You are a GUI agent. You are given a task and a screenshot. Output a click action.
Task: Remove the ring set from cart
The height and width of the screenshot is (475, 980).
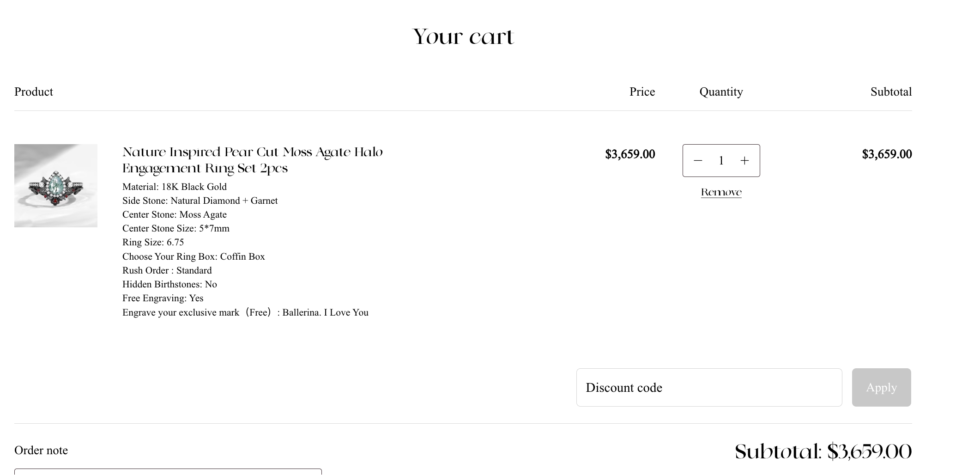(721, 192)
